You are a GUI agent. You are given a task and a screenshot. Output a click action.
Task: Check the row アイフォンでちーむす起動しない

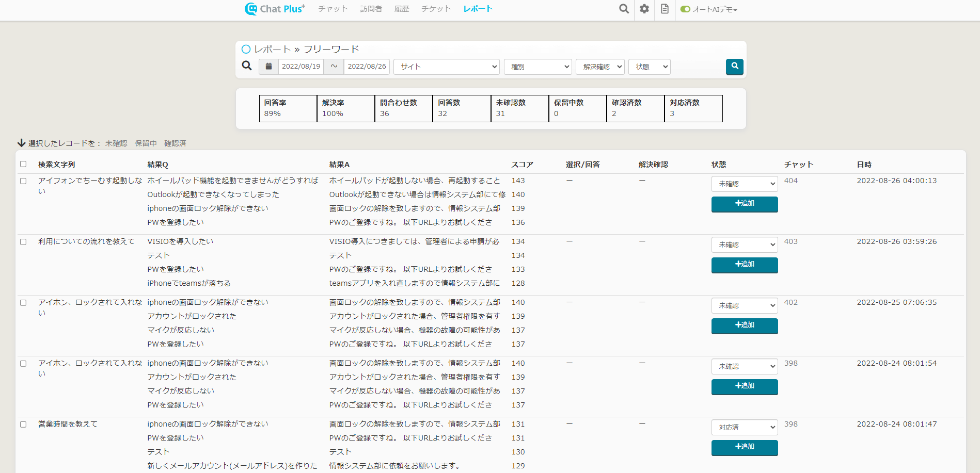coord(23,181)
